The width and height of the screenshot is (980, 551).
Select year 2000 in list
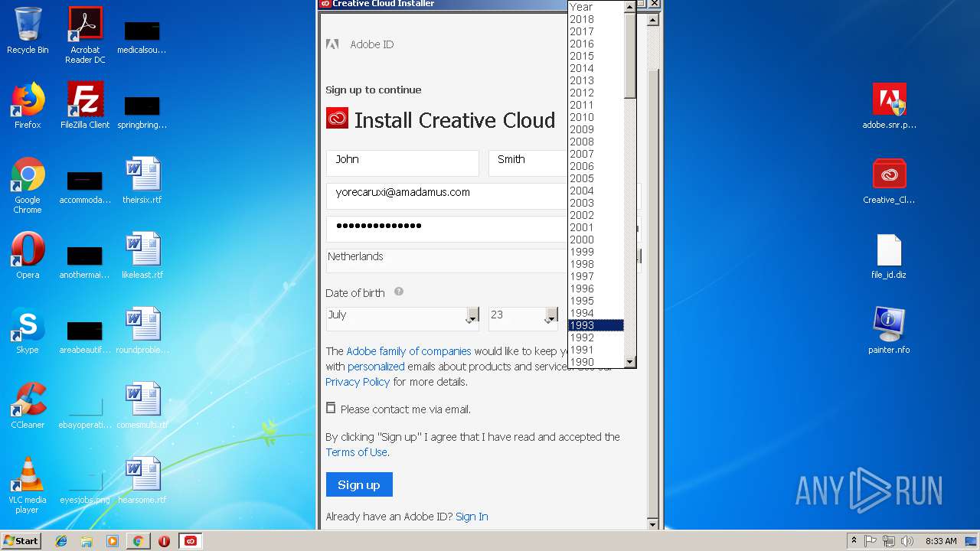[596, 240]
